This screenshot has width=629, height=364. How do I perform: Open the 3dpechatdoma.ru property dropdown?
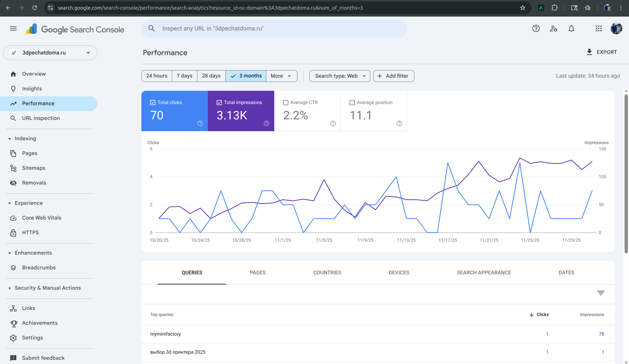coord(50,53)
